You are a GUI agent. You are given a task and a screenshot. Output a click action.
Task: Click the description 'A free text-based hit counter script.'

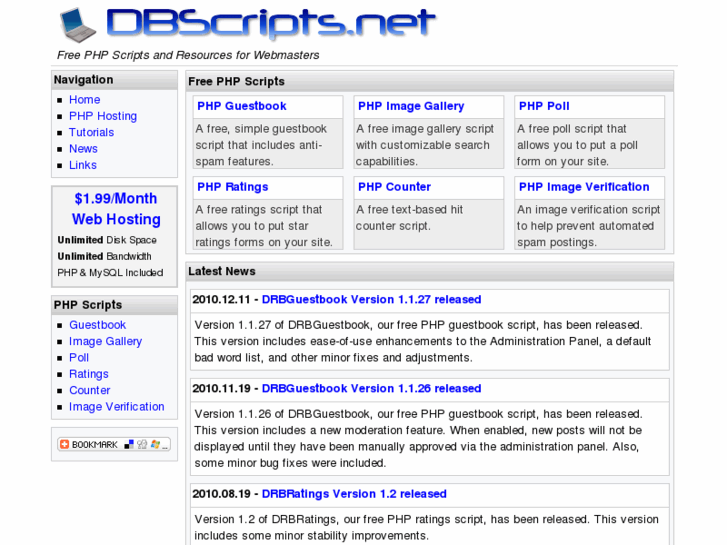409,218
